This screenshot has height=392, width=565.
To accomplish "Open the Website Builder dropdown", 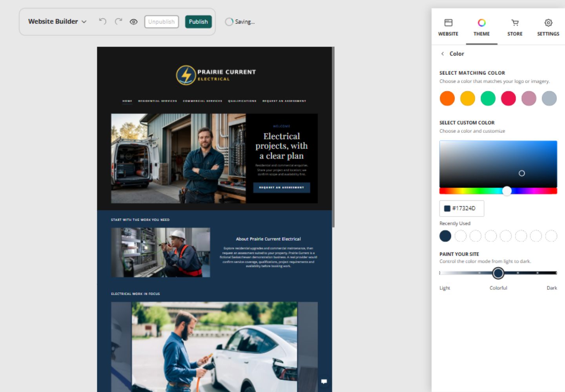I will [57, 22].
